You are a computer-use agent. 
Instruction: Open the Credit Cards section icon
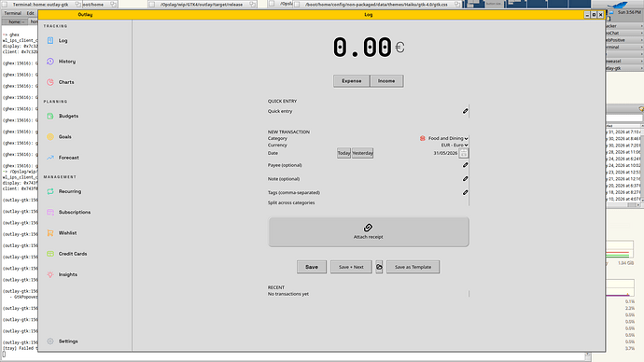(x=50, y=254)
